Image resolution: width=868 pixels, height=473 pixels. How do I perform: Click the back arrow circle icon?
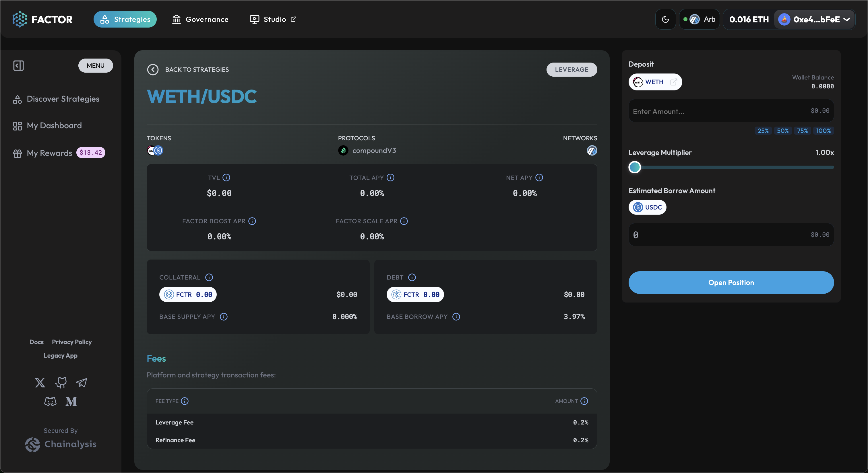(153, 69)
